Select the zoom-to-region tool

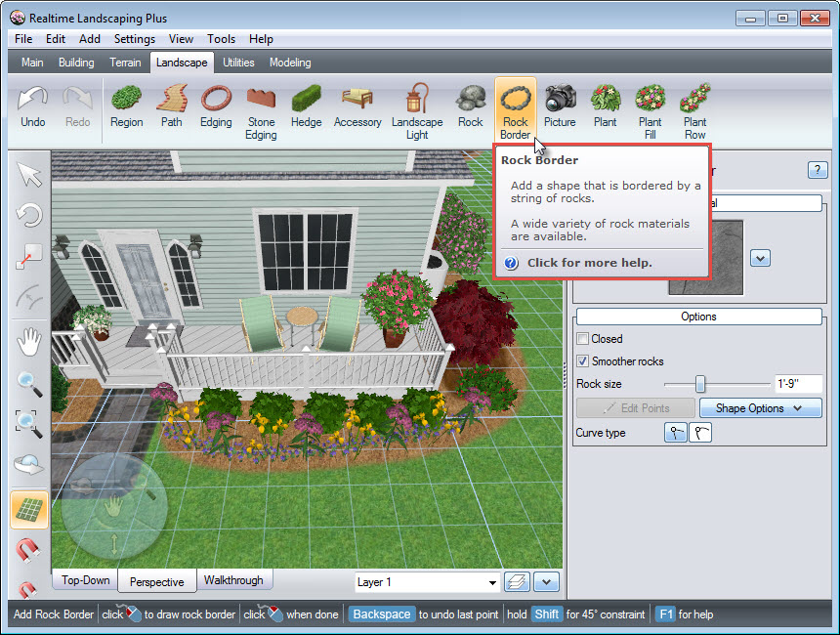tap(29, 423)
